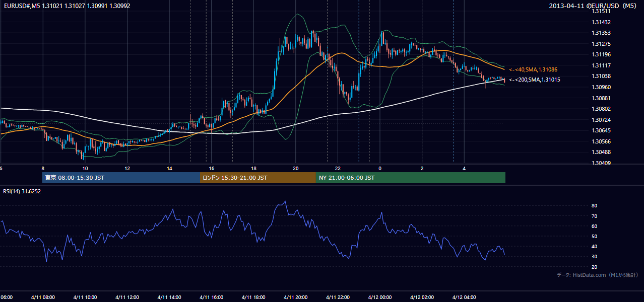This screenshot has height=302, width=644.
Task: Click the 4/11 12:00 time axis label
Action: pos(127,297)
